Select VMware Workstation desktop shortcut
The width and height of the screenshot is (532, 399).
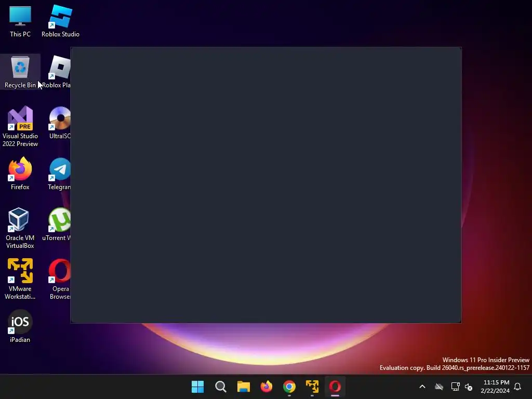click(x=20, y=279)
